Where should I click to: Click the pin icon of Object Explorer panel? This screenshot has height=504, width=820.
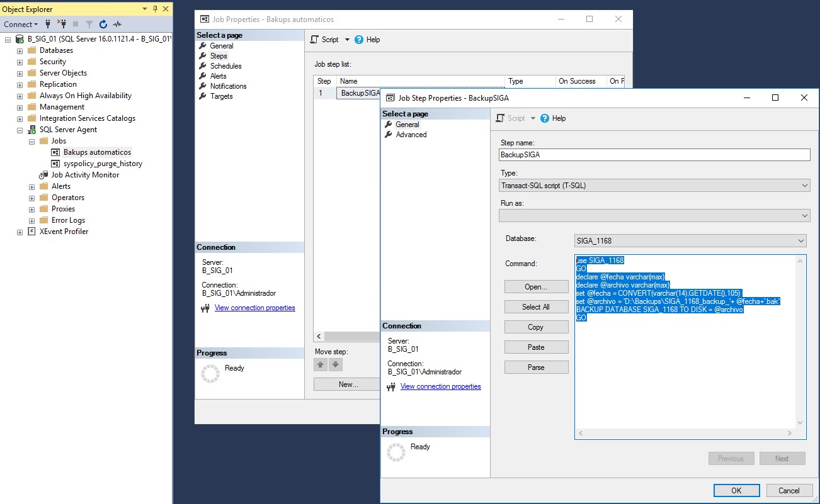155,9
